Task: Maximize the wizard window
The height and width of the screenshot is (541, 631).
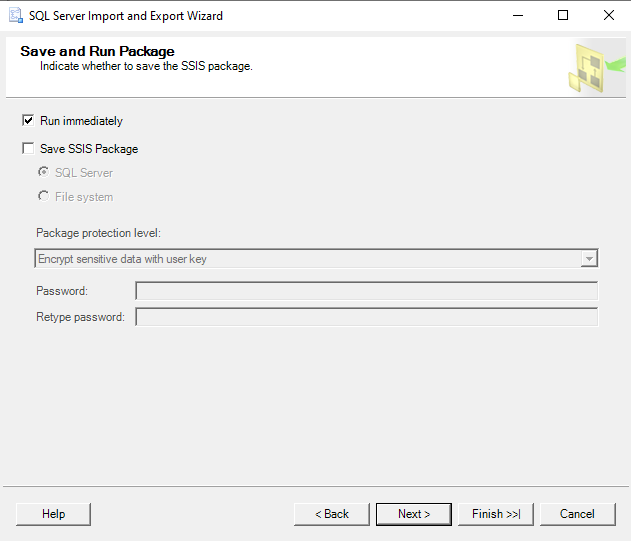Action: point(563,15)
